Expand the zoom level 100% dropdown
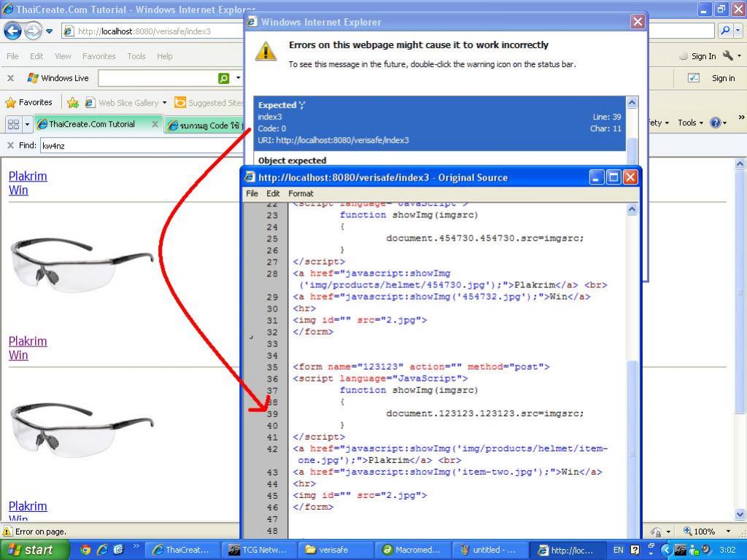The image size is (747, 560). coord(728,532)
